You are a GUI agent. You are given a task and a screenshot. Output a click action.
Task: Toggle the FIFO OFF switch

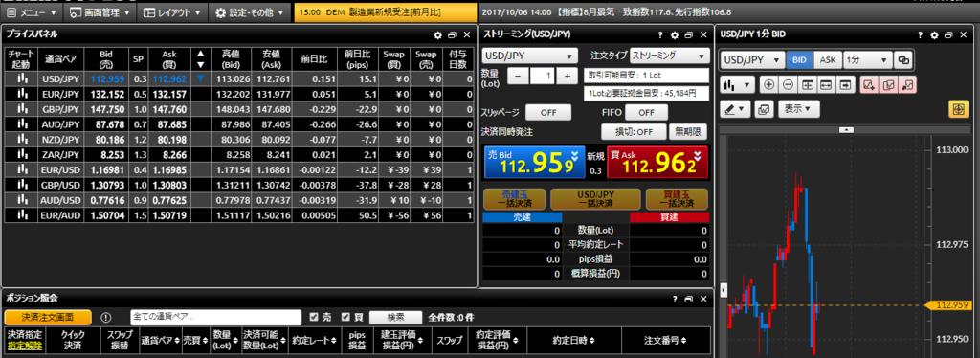pos(646,113)
